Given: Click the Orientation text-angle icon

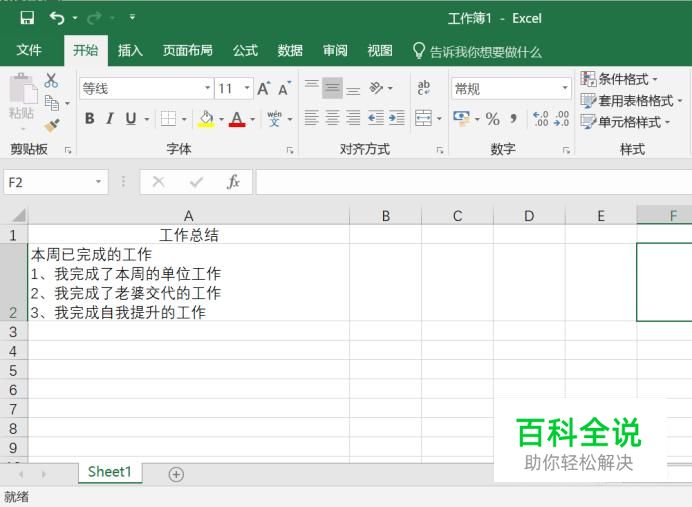Looking at the screenshot, I should click(376, 88).
